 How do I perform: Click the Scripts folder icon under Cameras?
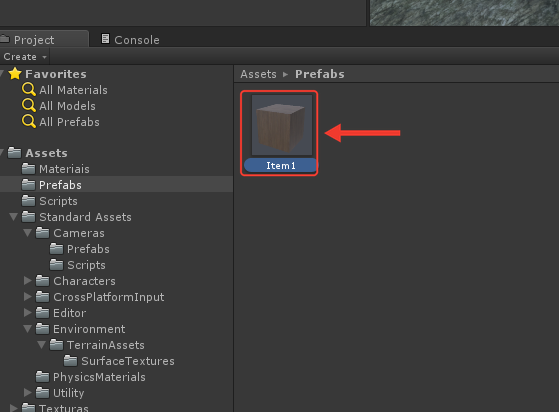tap(56, 264)
